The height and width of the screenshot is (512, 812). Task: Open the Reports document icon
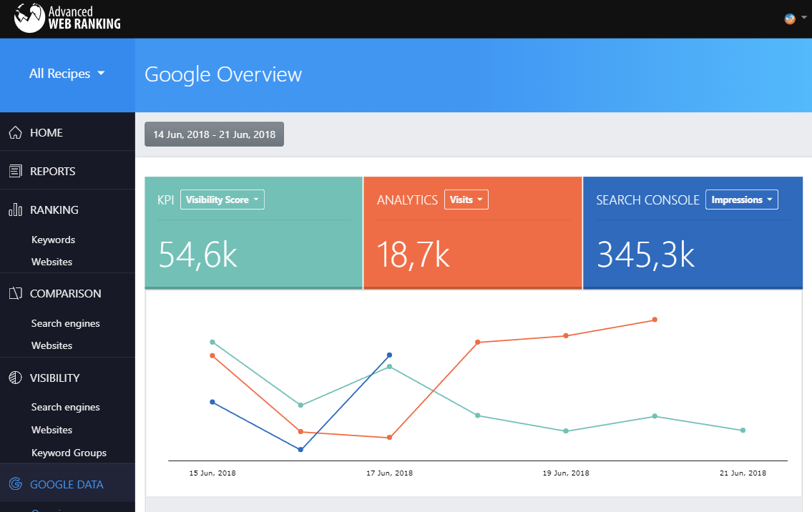click(x=16, y=171)
